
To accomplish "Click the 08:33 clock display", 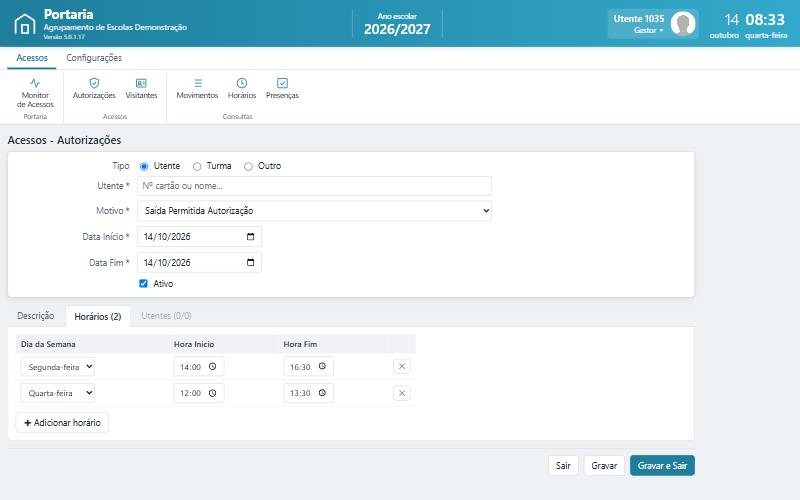I will point(765,20).
